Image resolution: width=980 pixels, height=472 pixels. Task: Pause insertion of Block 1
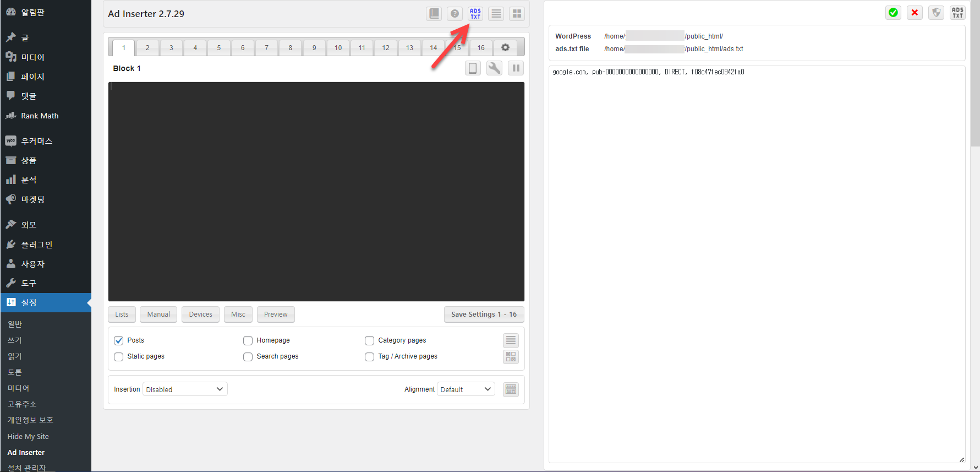click(x=516, y=68)
